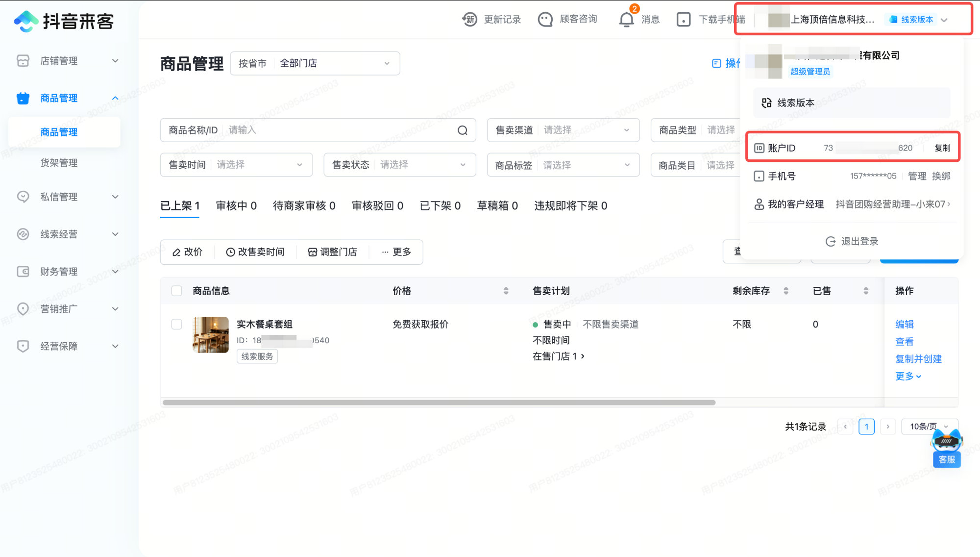Click 查看 link for the product

(x=905, y=342)
